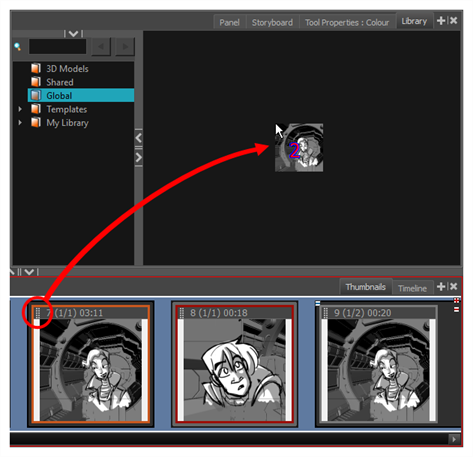Click the add view plus icon beside Timeline tab
473x457 pixels.
click(x=441, y=286)
